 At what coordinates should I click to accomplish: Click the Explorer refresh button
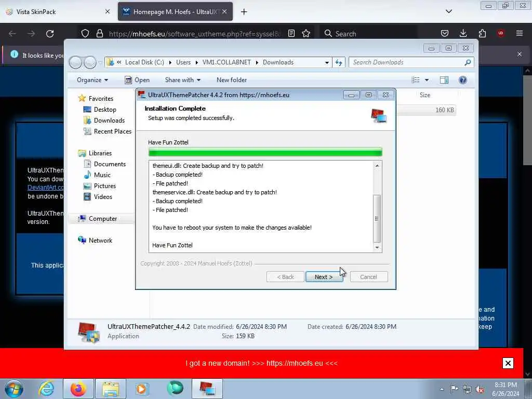pyautogui.click(x=339, y=62)
